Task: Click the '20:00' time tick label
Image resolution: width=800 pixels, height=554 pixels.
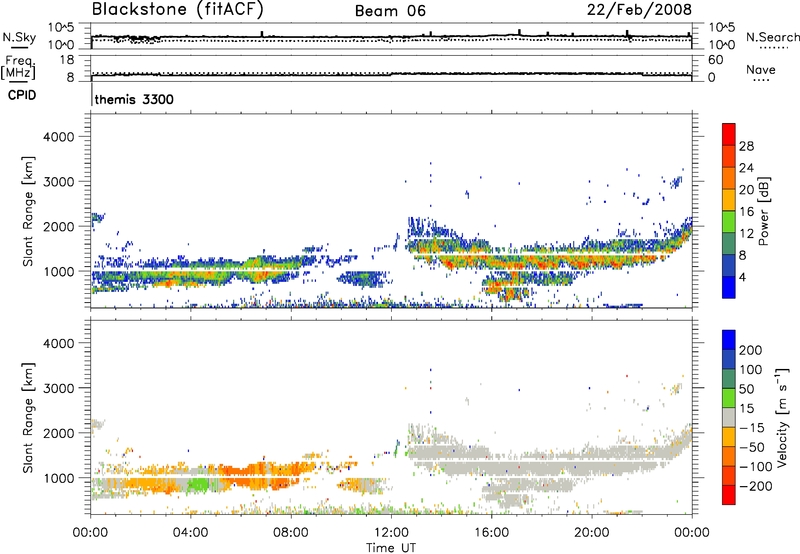Action: (x=591, y=533)
